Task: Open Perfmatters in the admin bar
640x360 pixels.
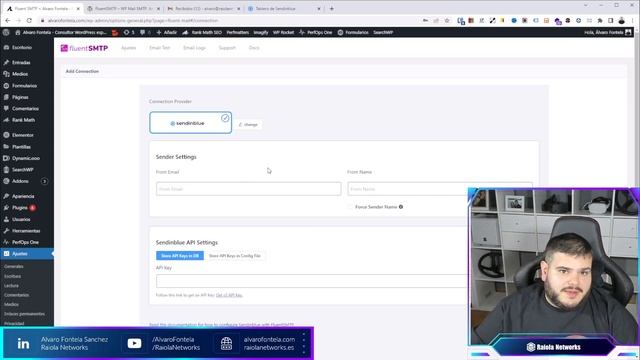Action: point(238,32)
